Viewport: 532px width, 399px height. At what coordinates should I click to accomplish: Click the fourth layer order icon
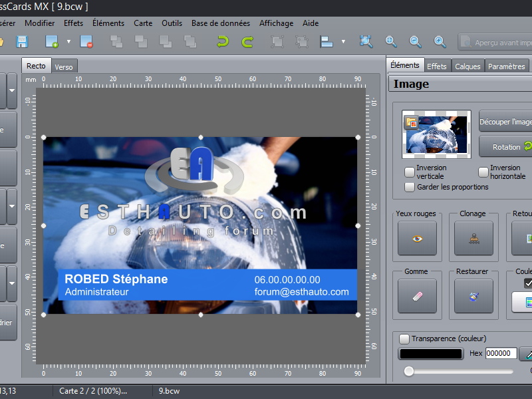click(190, 42)
